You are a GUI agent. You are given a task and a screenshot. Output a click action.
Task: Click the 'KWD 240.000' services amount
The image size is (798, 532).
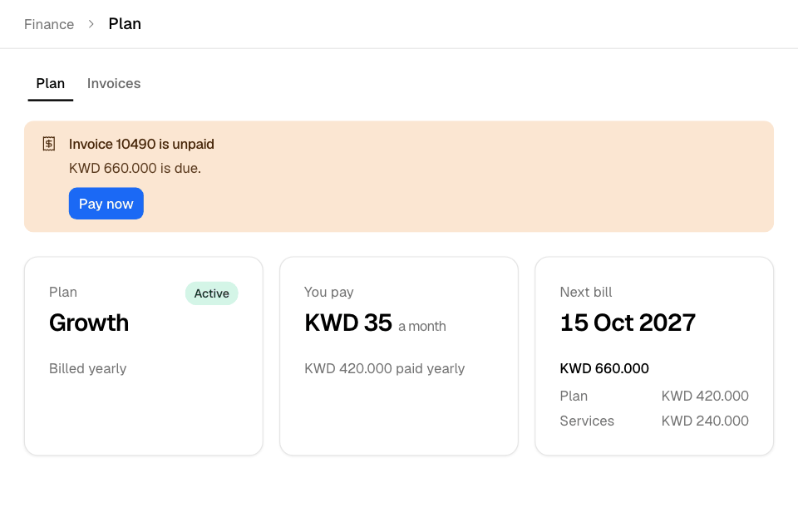[705, 421]
